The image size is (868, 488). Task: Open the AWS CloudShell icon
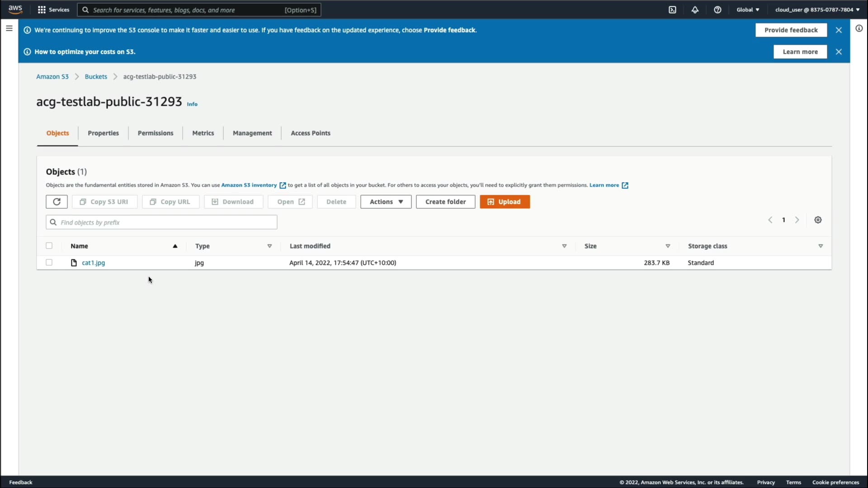[x=672, y=9]
